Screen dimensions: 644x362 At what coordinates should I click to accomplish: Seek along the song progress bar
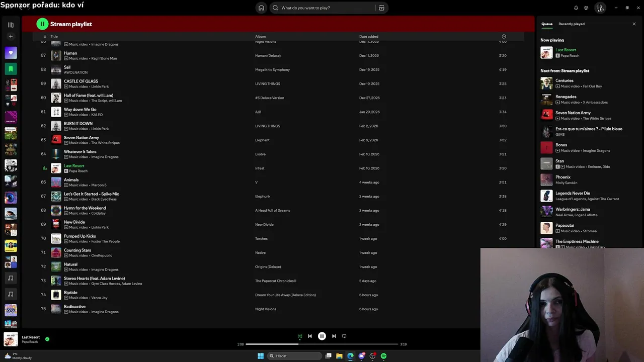(322, 344)
